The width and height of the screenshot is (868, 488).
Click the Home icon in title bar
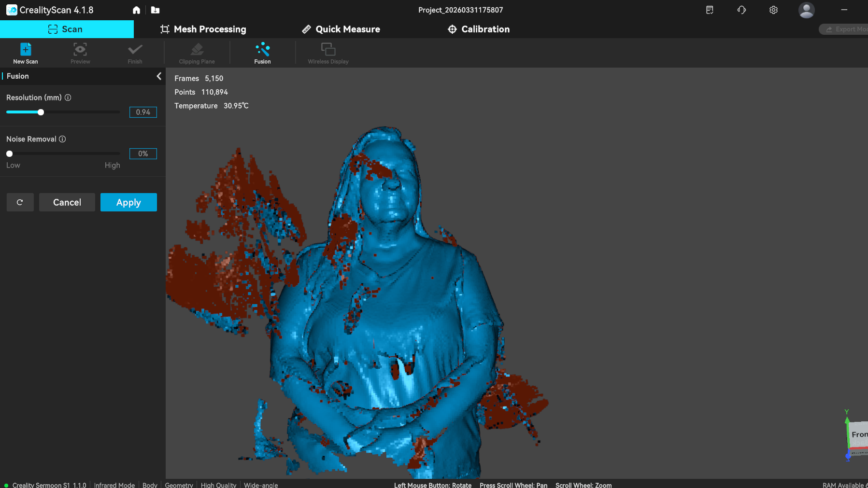pyautogui.click(x=136, y=10)
